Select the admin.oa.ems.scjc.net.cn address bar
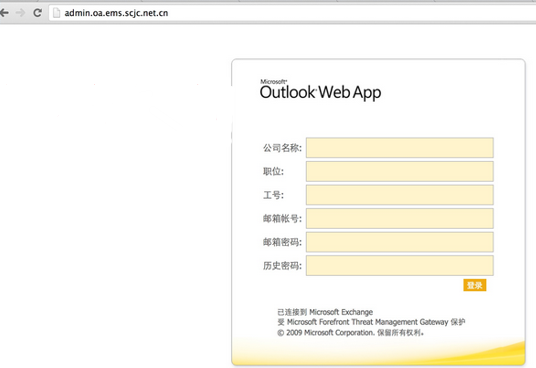 [293, 13]
